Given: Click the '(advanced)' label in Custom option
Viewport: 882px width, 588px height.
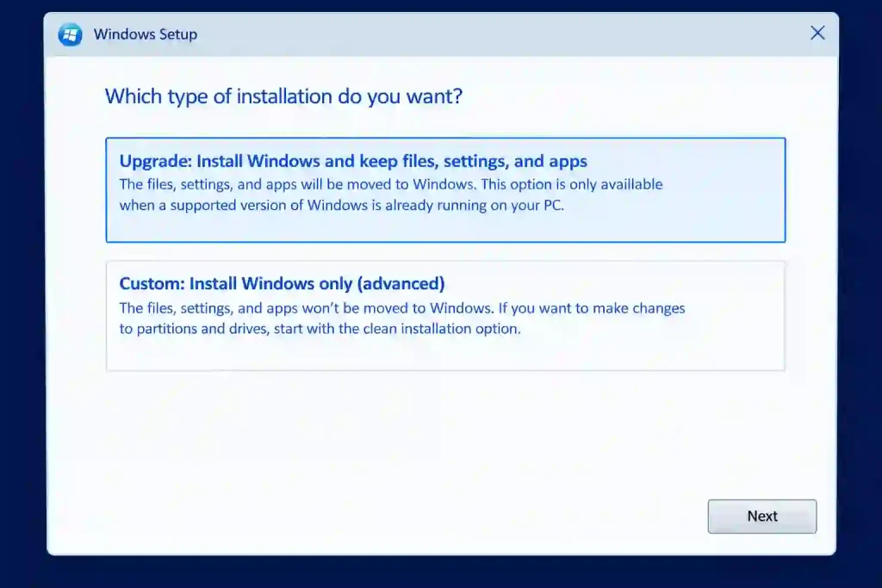Looking at the screenshot, I should tap(401, 283).
